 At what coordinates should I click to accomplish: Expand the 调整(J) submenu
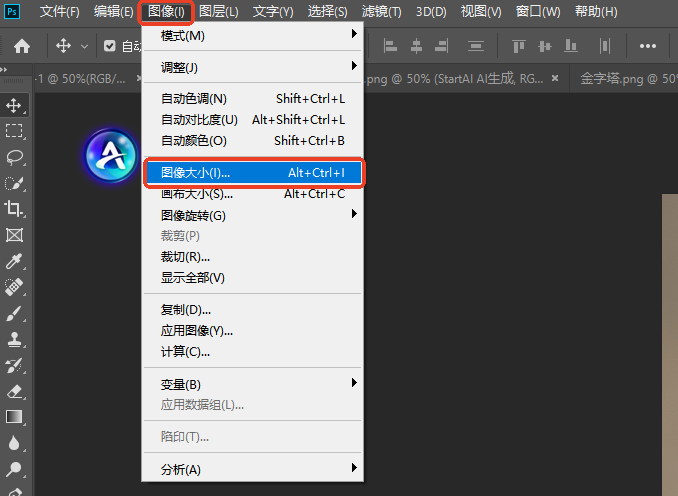click(354, 66)
